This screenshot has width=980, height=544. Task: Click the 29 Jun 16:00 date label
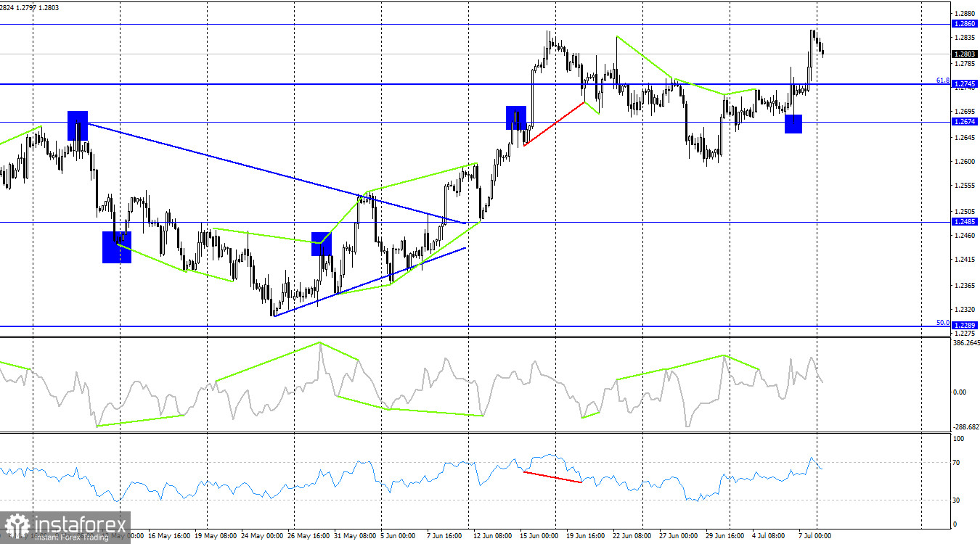[724, 535]
